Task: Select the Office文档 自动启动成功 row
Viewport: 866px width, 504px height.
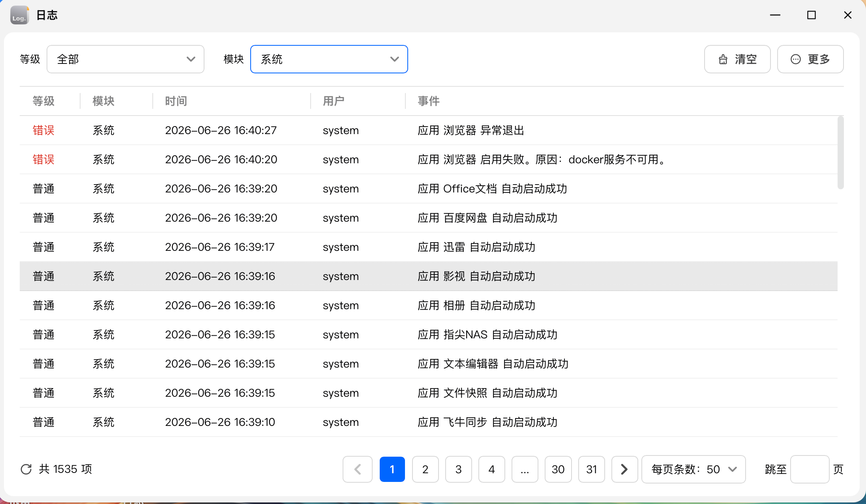Action: pyautogui.click(x=429, y=189)
